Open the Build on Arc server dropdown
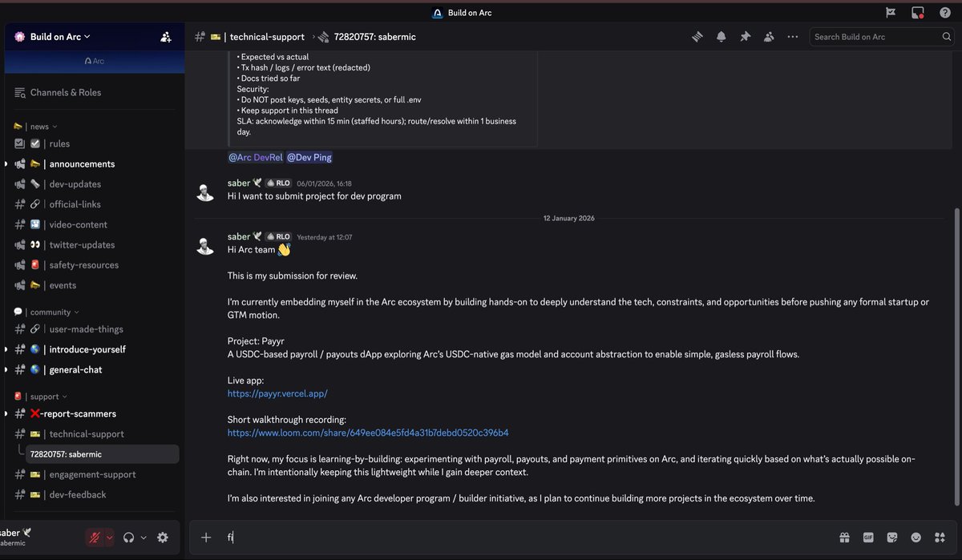Viewport: 962px width, 560px height. pyautogui.click(x=60, y=37)
